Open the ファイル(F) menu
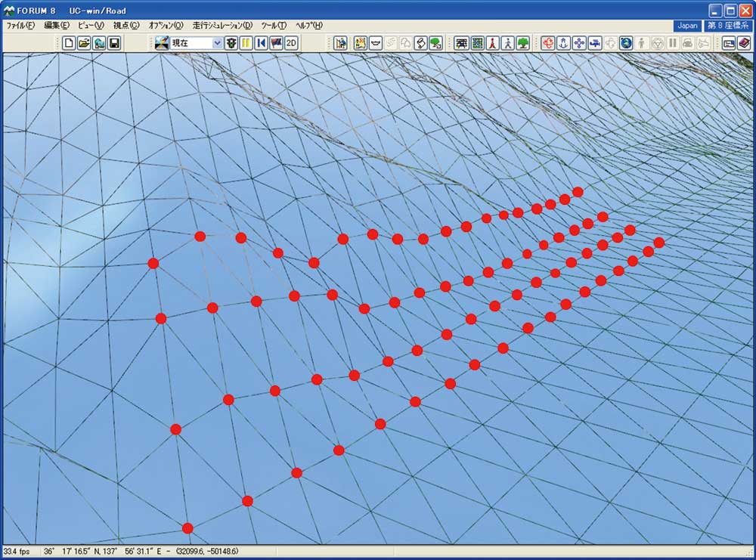756x560 pixels. [20, 26]
